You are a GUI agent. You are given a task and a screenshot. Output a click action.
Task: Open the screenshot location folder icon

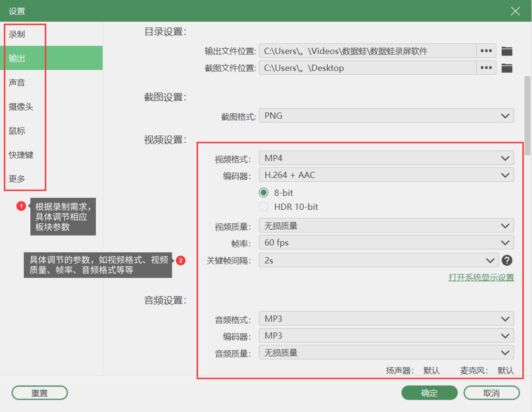tap(507, 68)
